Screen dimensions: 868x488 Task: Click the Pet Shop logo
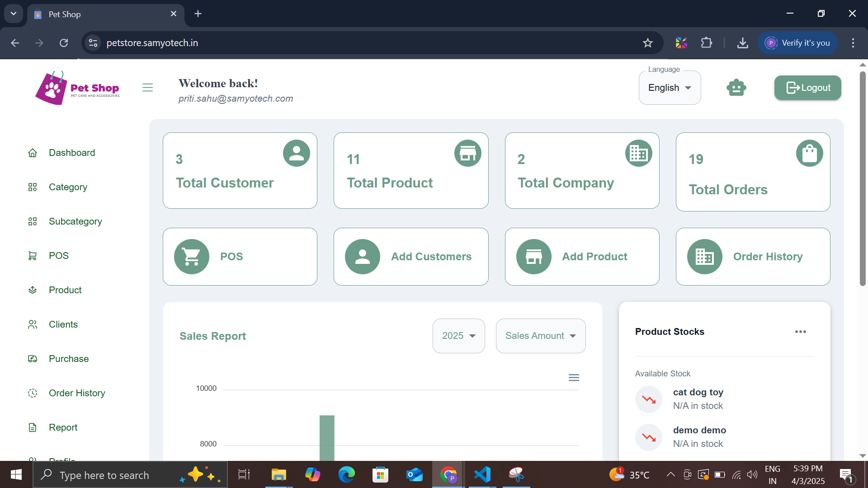78,89
